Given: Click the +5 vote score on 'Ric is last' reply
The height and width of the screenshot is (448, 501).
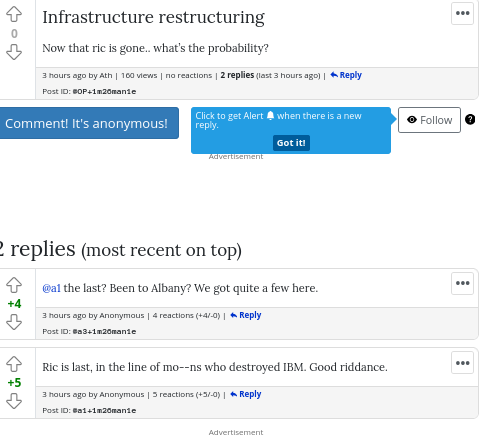Looking at the screenshot, I should point(14,383).
